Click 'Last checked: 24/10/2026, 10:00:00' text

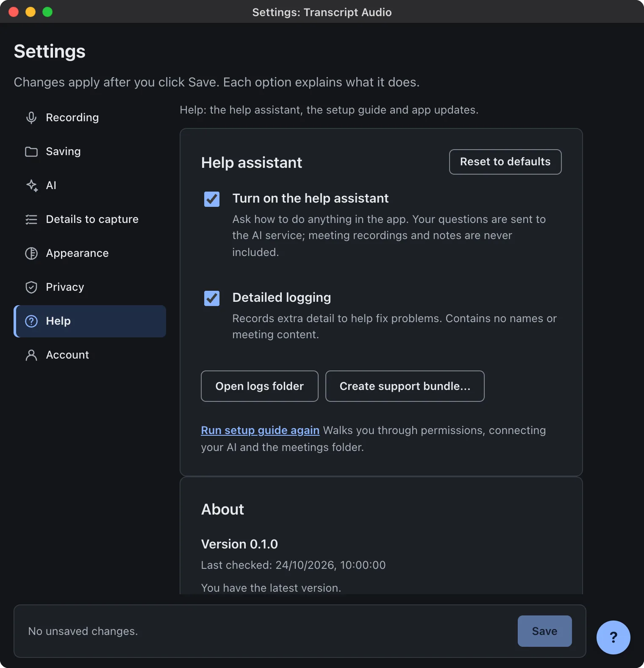(293, 565)
